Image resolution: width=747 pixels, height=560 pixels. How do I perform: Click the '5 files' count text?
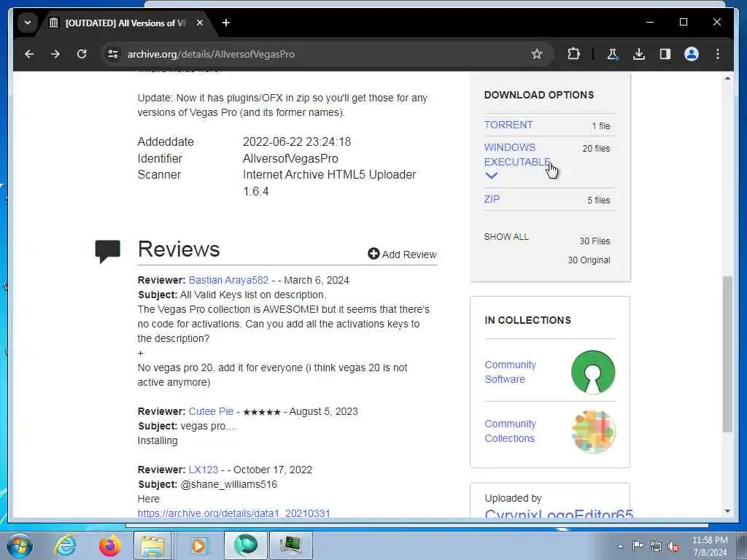coord(598,201)
